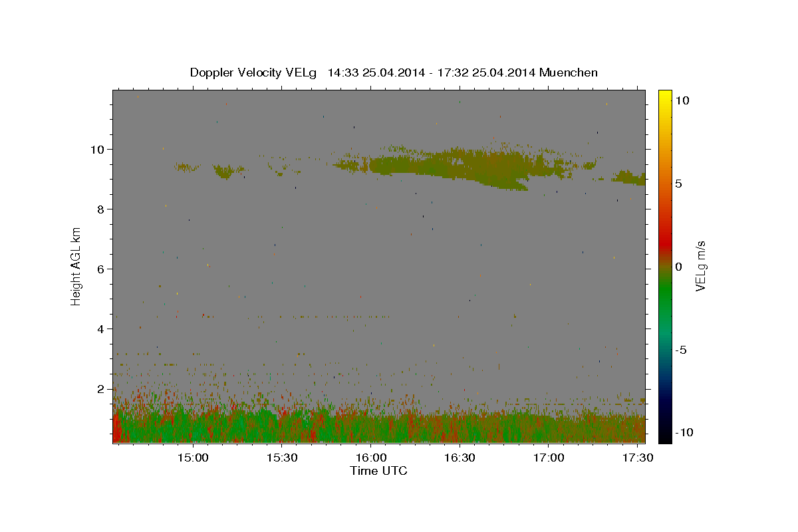Pick the yellow top of the colorbar
This screenshot has width=798, height=532.
tap(665, 96)
